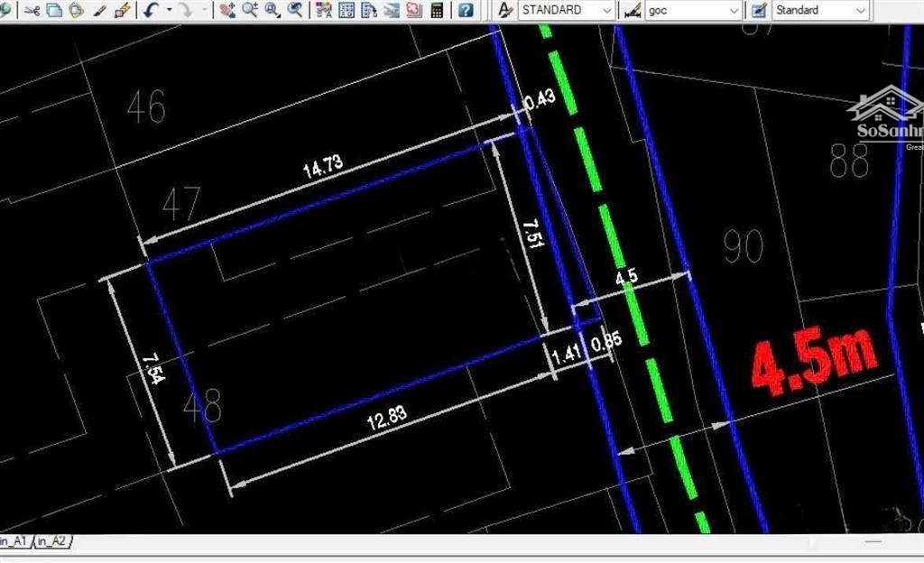Open the Table Style manager icon

pos(759,10)
